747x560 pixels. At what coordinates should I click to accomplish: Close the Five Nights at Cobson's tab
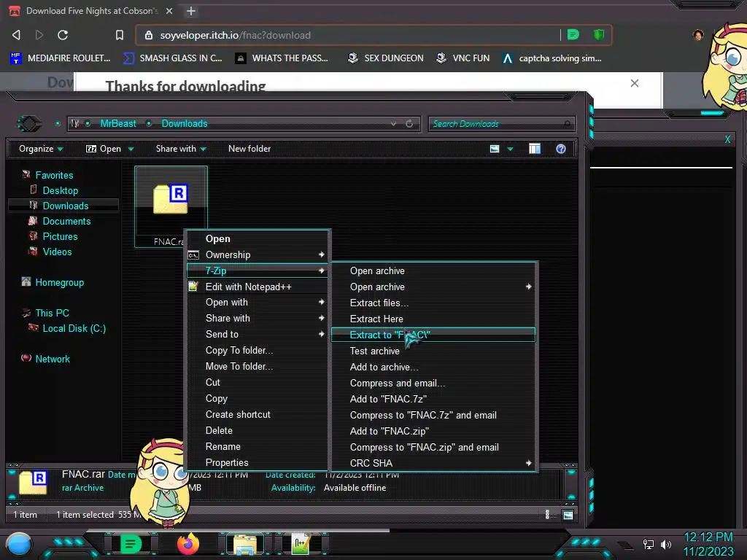click(x=169, y=10)
